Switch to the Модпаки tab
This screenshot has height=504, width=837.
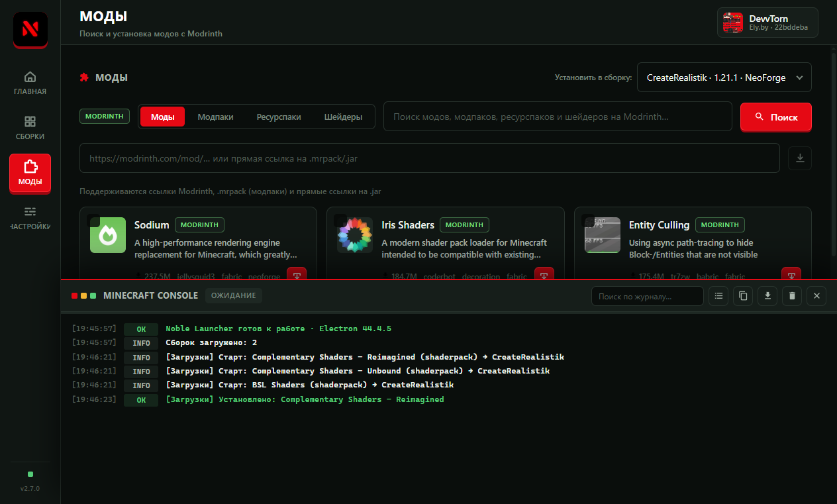tap(215, 117)
